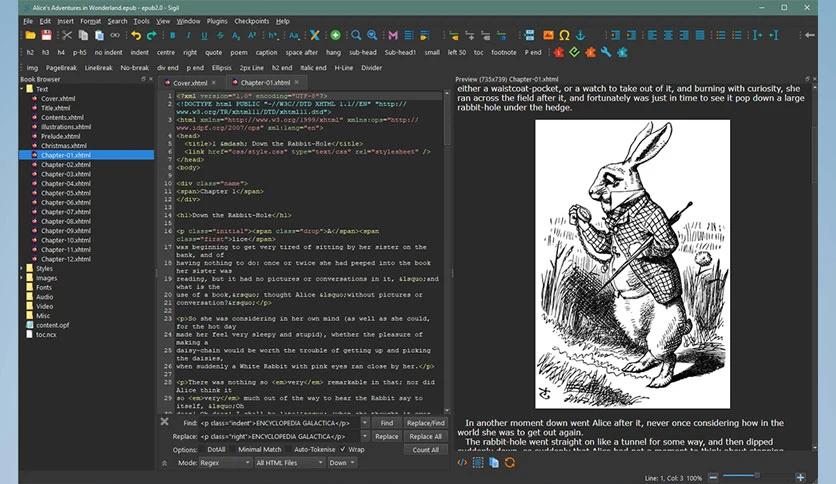The width and height of the screenshot is (836, 484).
Task: Expand the Images folder
Action: coord(22,278)
